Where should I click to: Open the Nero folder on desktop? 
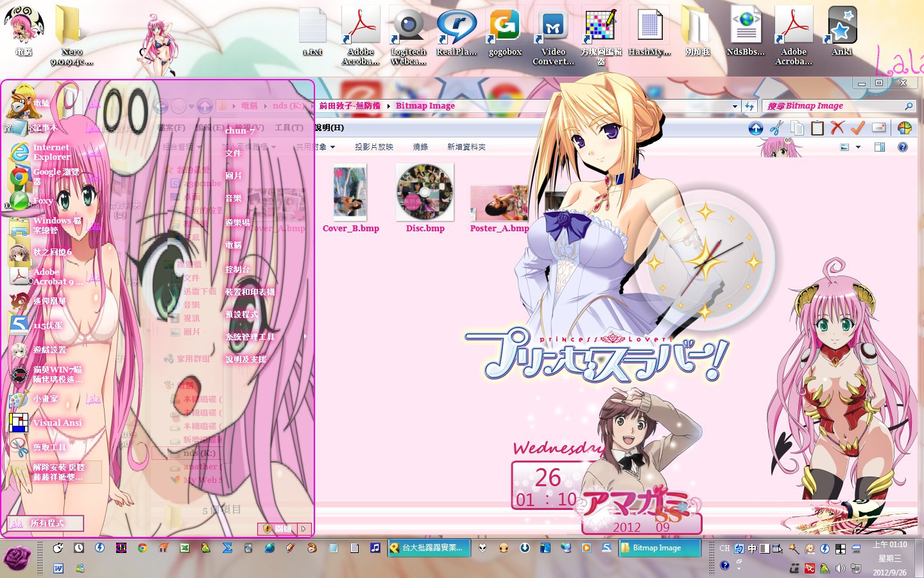(71, 35)
